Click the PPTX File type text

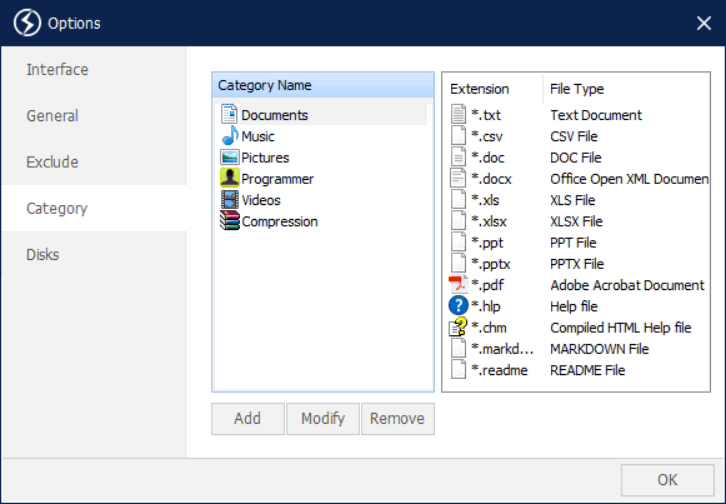click(x=577, y=264)
